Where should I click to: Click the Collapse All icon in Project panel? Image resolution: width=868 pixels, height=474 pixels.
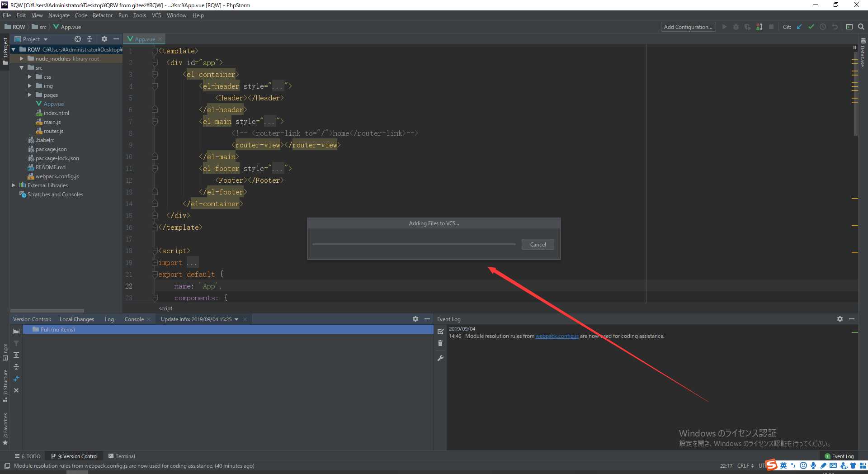[x=90, y=39]
